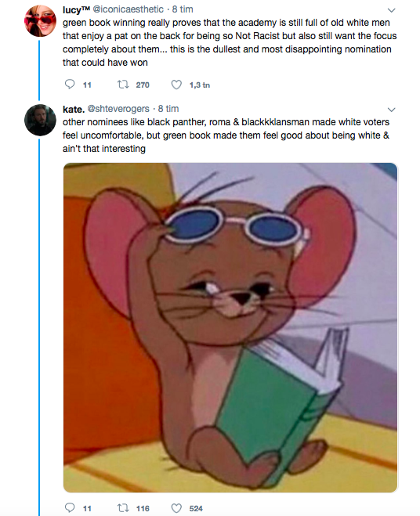Reply to kate's tweet about nominees
Viewport: 420px width, 516px height.
click(70, 507)
